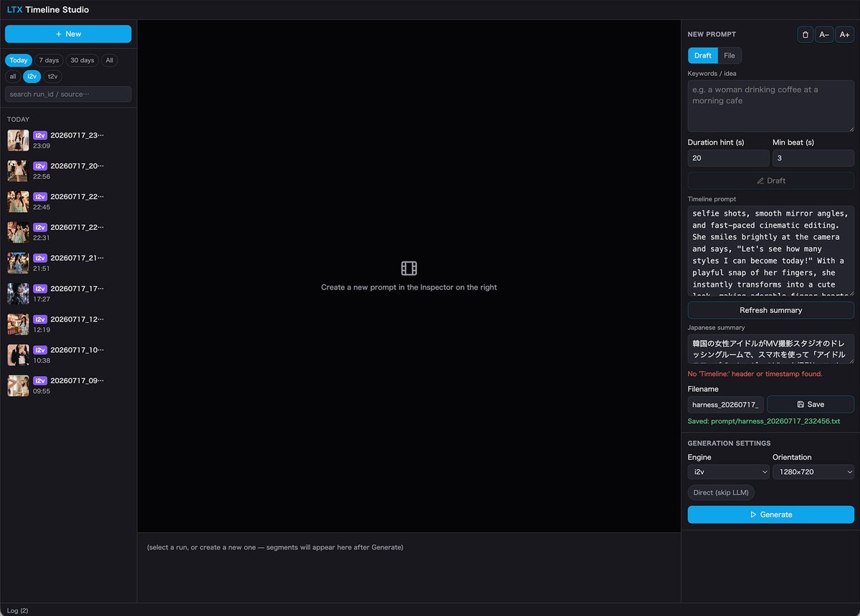Click the Keywords / idea text area
The height and width of the screenshot is (616, 860).
coord(771,106)
